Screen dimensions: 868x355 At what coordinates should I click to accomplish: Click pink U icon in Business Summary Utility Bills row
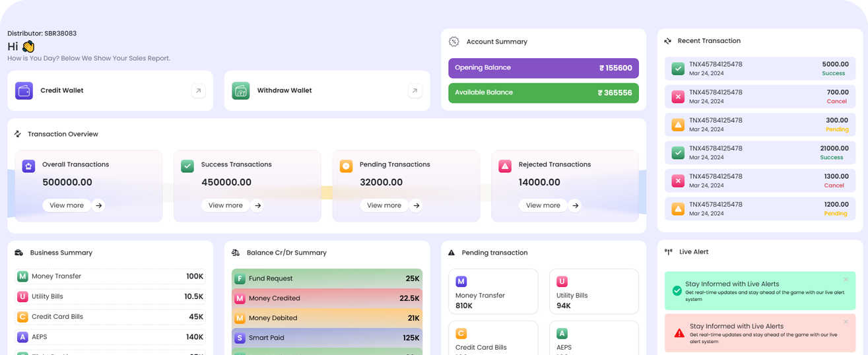22,297
